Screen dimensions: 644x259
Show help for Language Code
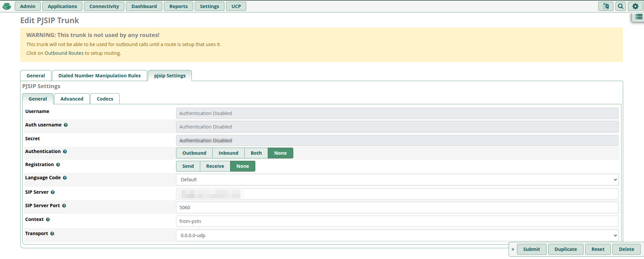[65, 178]
